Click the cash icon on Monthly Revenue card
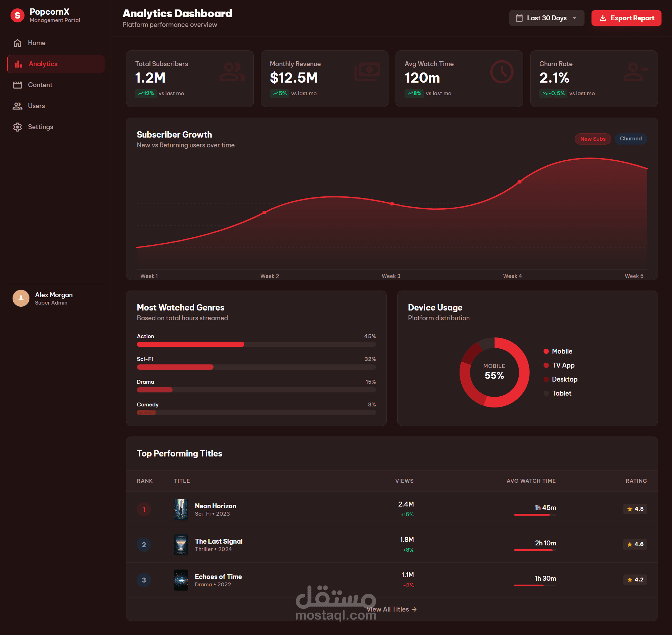This screenshot has height=635, width=672. [367, 71]
